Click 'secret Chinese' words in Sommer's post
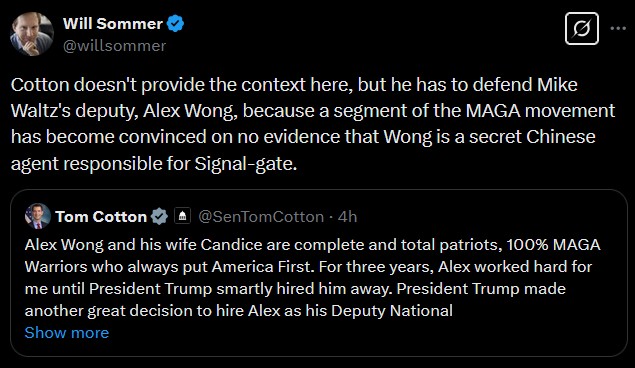 (532, 136)
